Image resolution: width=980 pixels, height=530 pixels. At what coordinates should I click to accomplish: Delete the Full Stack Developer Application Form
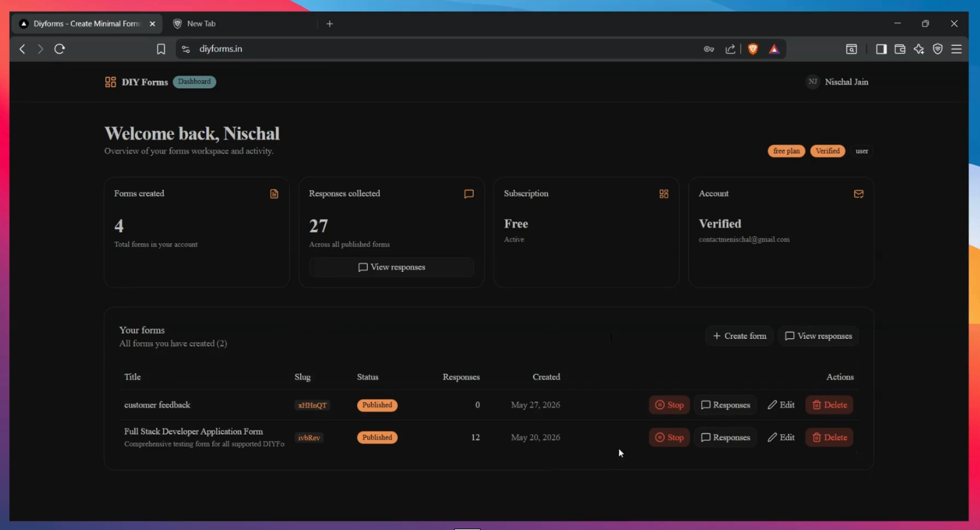pyautogui.click(x=830, y=437)
